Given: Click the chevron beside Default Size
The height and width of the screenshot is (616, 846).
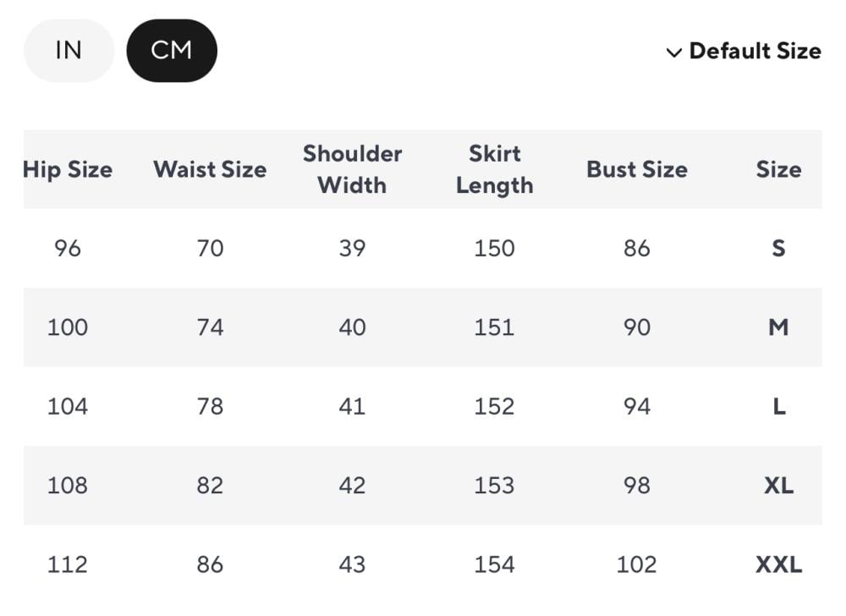Looking at the screenshot, I should point(674,53).
